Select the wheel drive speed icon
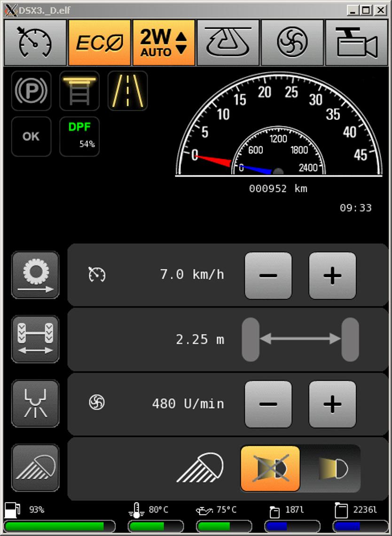This screenshot has width=392, height=536. coord(35,275)
